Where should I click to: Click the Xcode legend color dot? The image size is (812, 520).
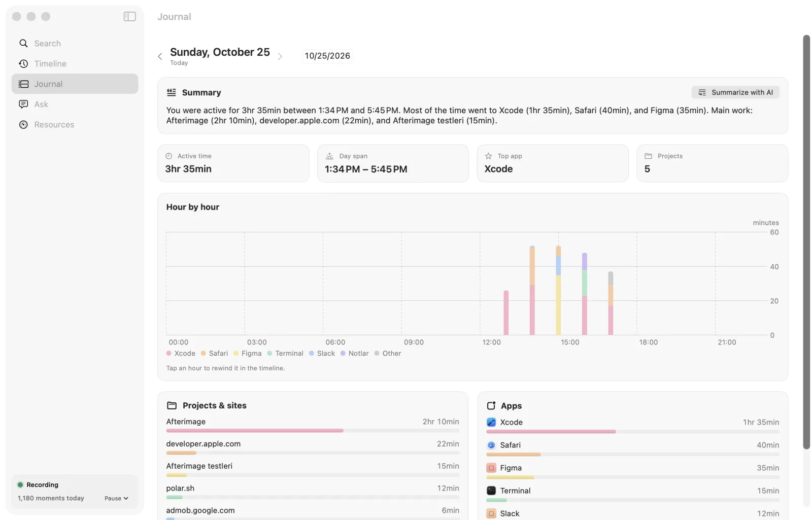(x=168, y=354)
